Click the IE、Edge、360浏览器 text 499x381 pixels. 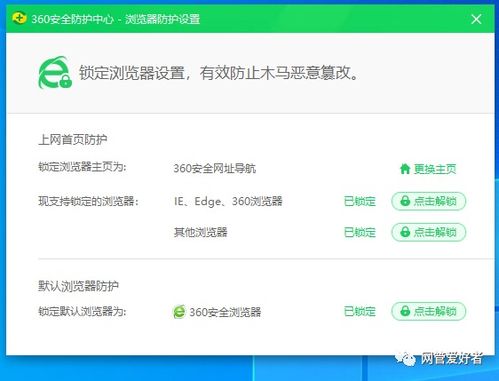click(228, 201)
